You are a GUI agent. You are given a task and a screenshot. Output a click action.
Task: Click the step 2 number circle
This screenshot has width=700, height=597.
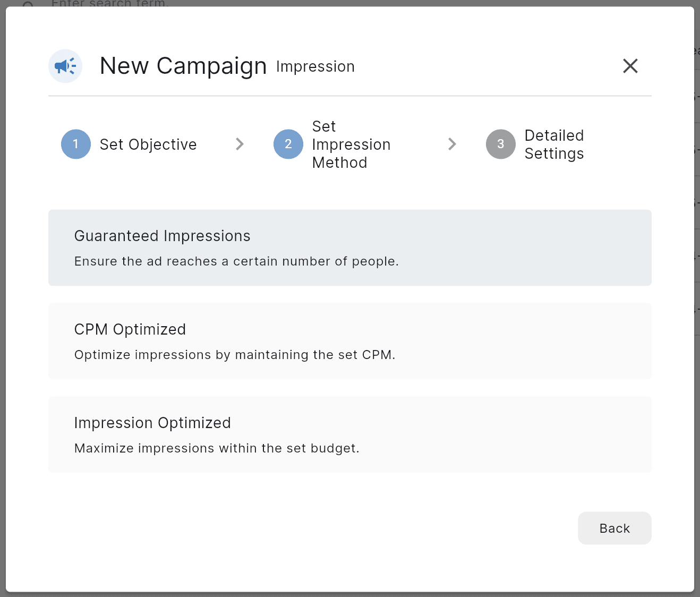click(288, 144)
